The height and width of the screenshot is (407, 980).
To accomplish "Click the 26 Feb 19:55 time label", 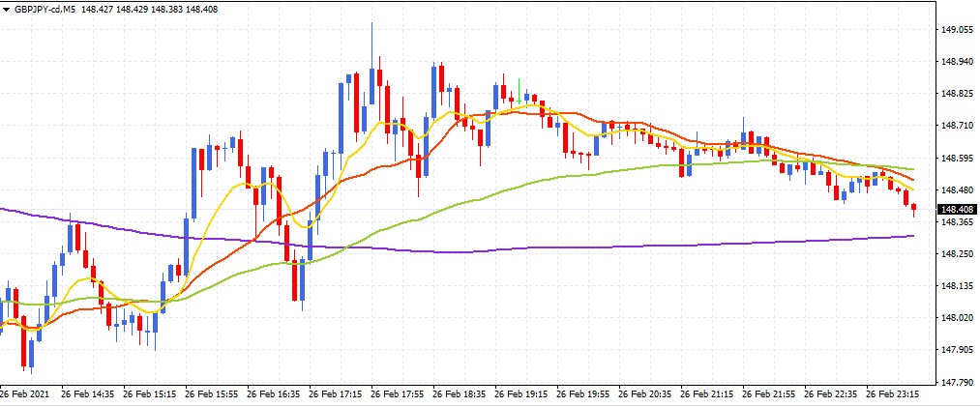I will point(583,394).
